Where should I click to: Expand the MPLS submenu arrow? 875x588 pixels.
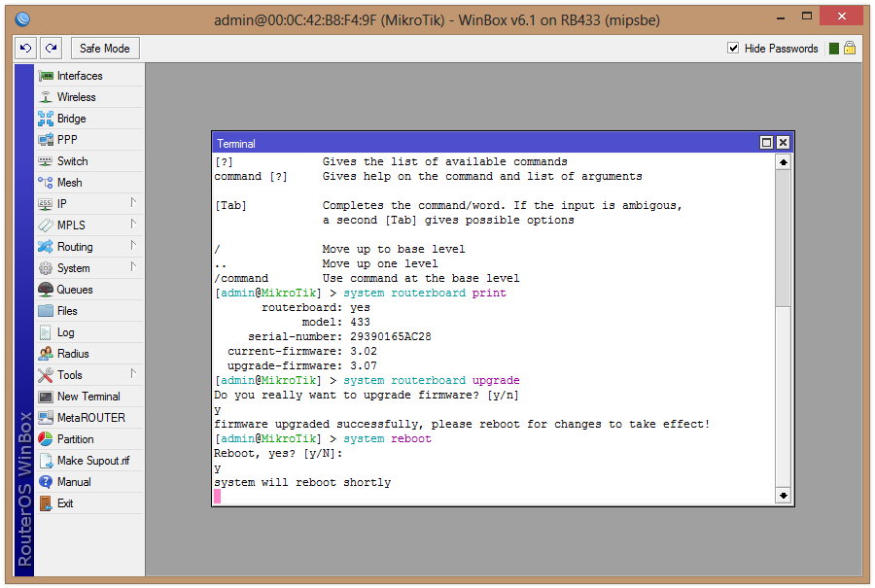click(x=133, y=224)
